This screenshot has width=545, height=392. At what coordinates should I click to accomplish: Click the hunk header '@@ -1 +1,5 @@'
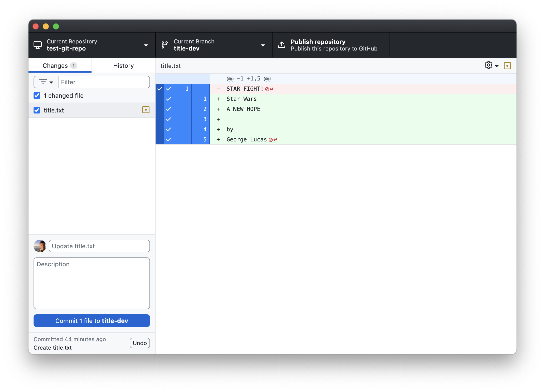click(249, 79)
